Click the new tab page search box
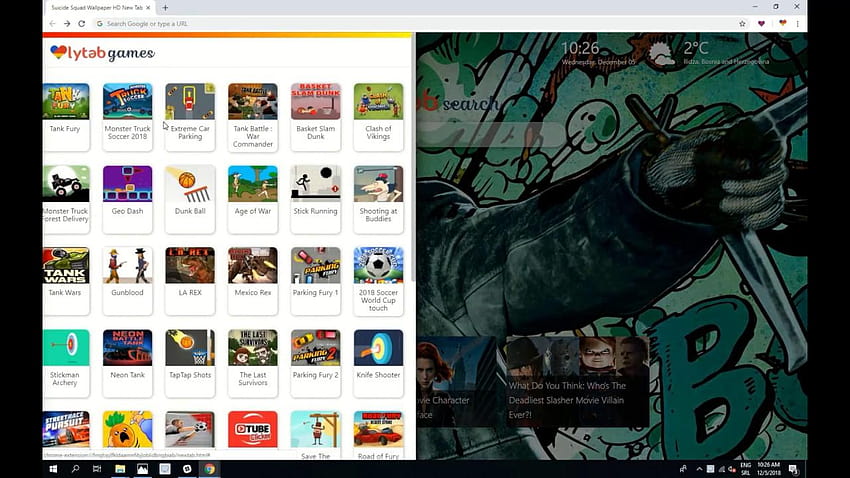Viewport: 850px width, 478px height. click(x=491, y=135)
